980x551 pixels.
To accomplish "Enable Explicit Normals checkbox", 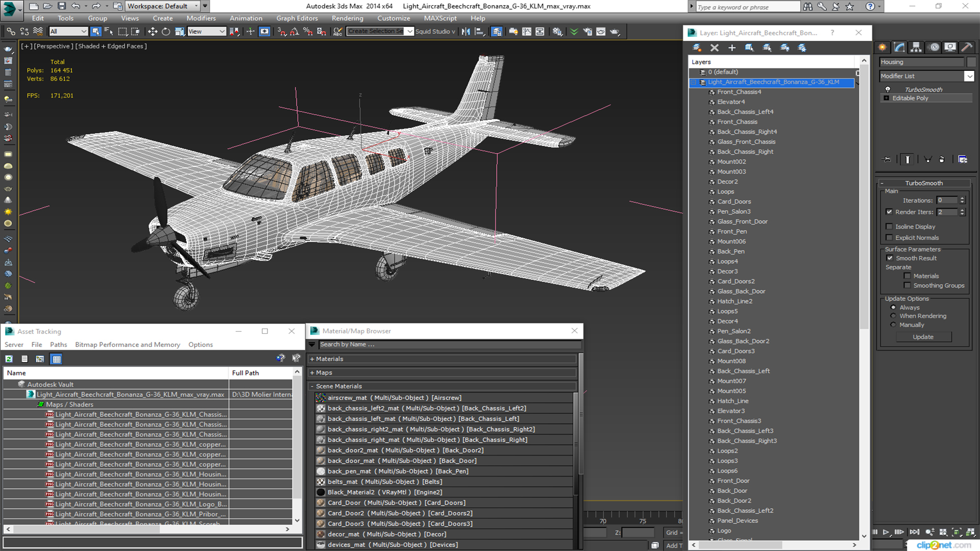I will tap(889, 238).
